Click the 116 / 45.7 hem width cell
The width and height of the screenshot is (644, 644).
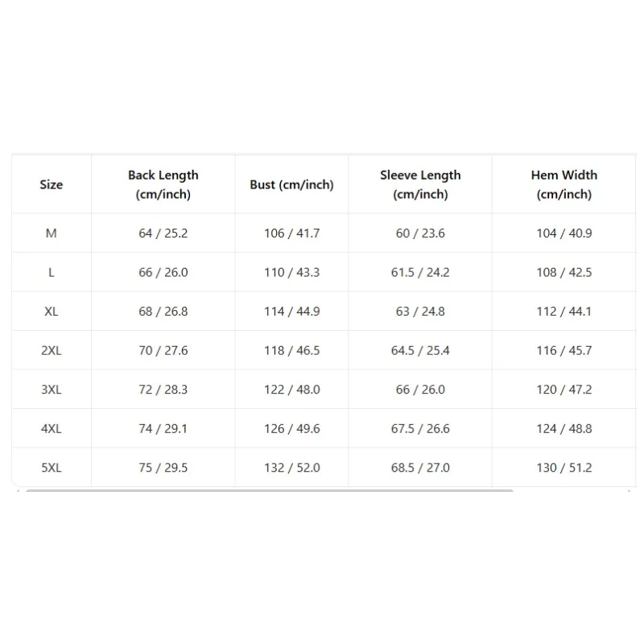(563, 350)
